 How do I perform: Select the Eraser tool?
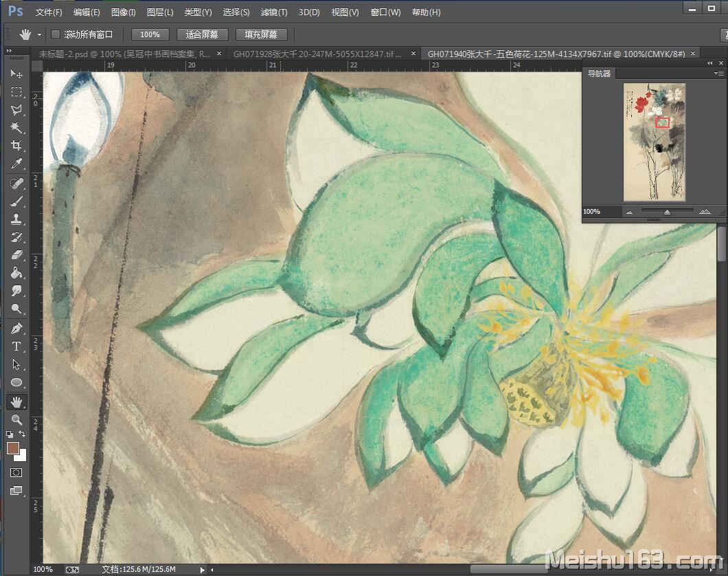(x=16, y=255)
